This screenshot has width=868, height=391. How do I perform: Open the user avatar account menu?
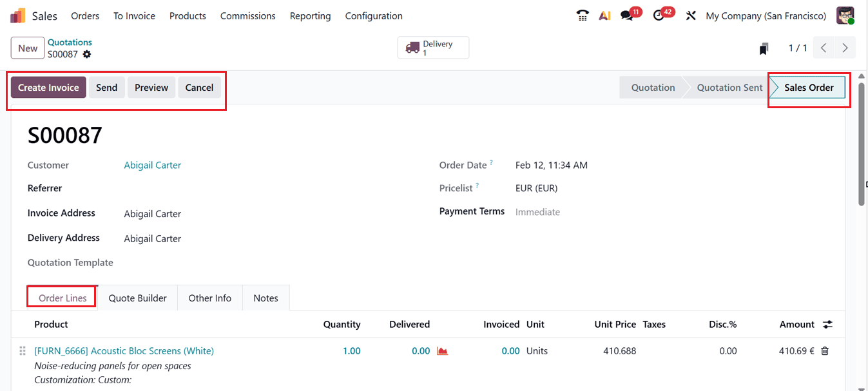(845, 15)
